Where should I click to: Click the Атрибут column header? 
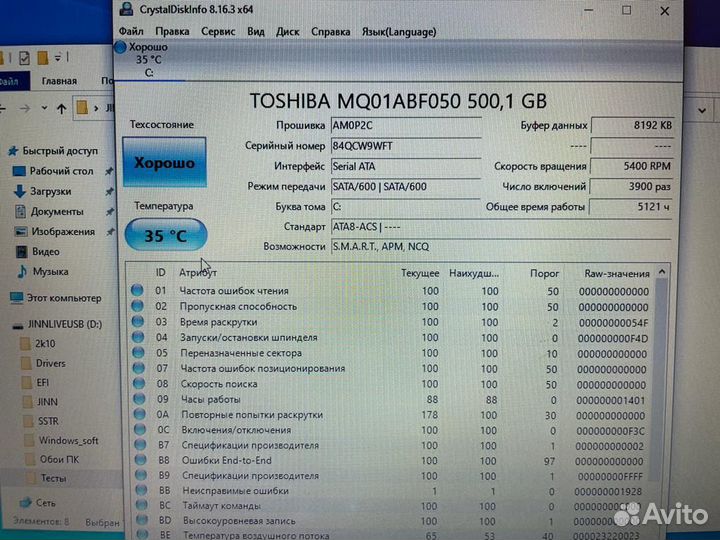pos(198,273)
